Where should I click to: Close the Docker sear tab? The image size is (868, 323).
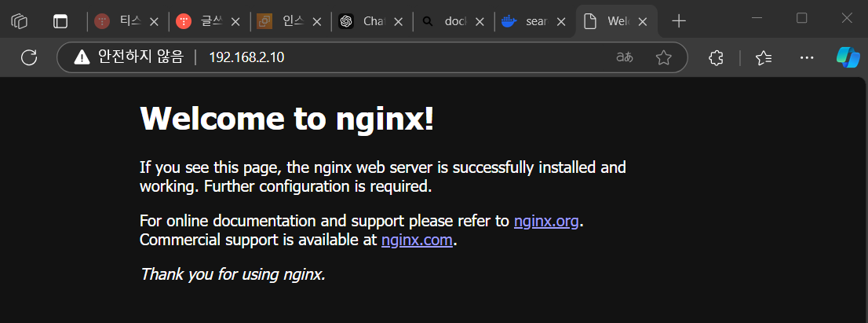561,21
